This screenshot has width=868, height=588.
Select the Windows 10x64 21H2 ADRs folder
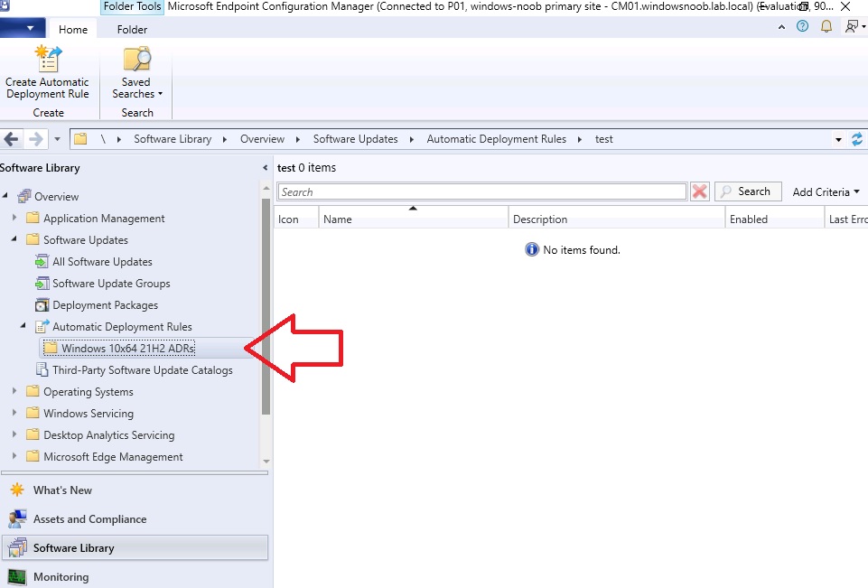click(128, 349)
